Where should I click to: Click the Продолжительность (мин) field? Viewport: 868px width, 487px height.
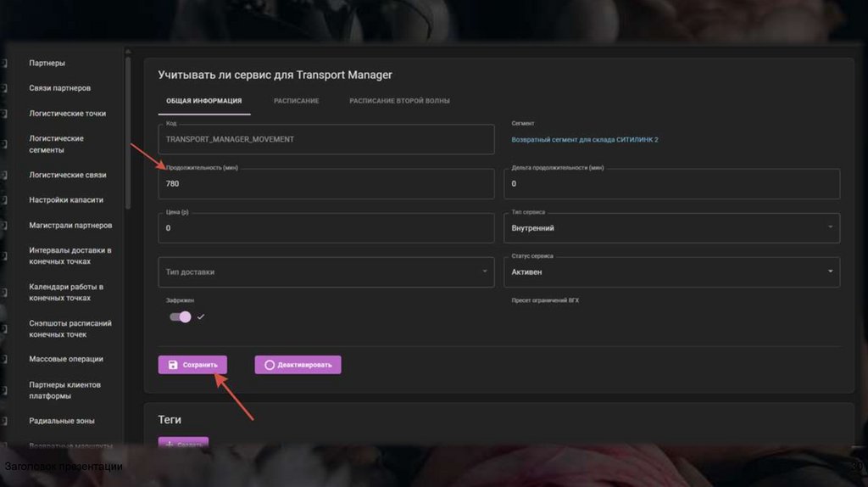click(326, 183)
